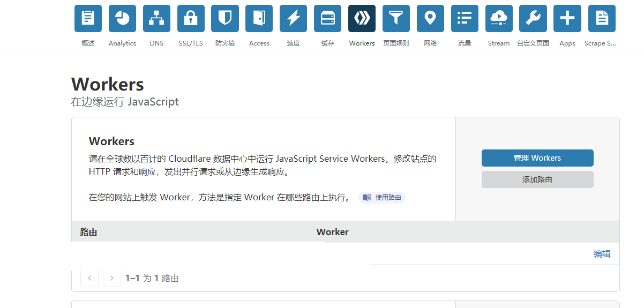Select the Workers chevrons icon

[x=362, y=19]
